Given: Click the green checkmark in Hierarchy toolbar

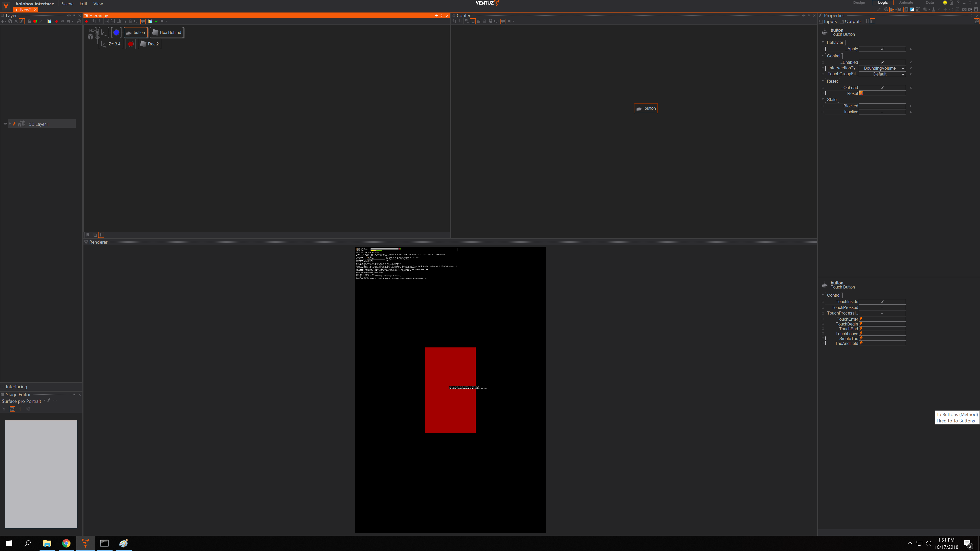Looking at the screenshot, I should [x=156, y=21].
